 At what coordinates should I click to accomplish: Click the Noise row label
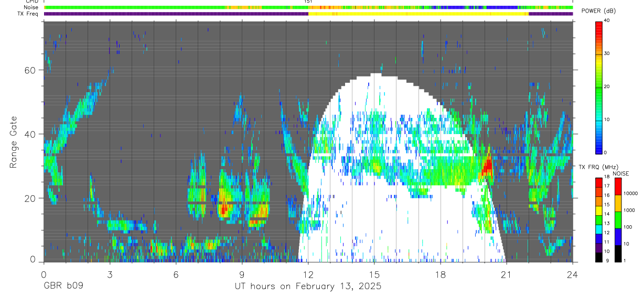click(x=31, y=7)
